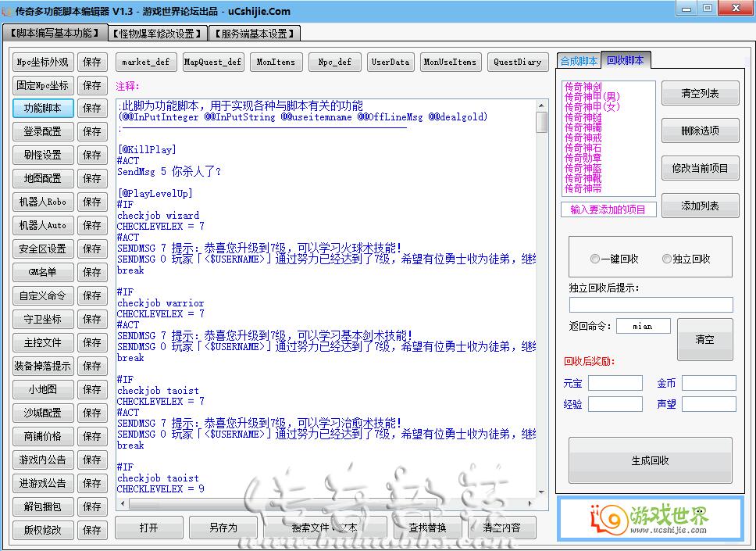Select the 【脚本编写基本功能】 tab
The width and height of the screenshot is (756, 551).
pos(55,33)
